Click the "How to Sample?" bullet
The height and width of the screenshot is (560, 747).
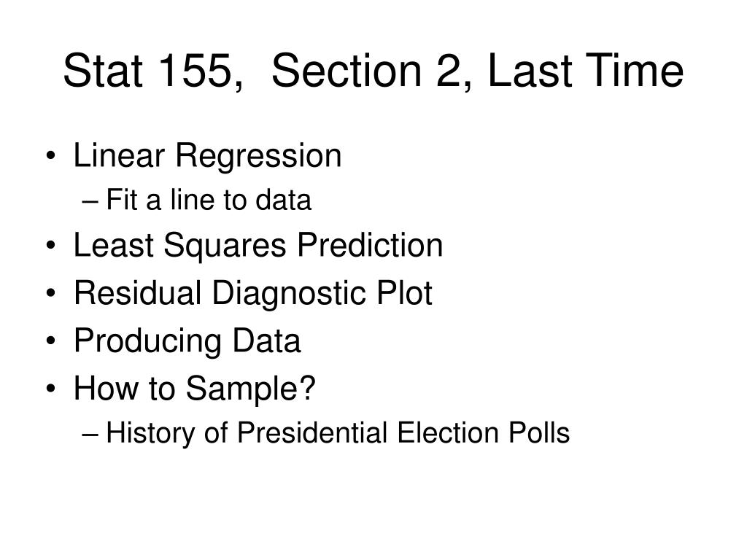point(195,388)
